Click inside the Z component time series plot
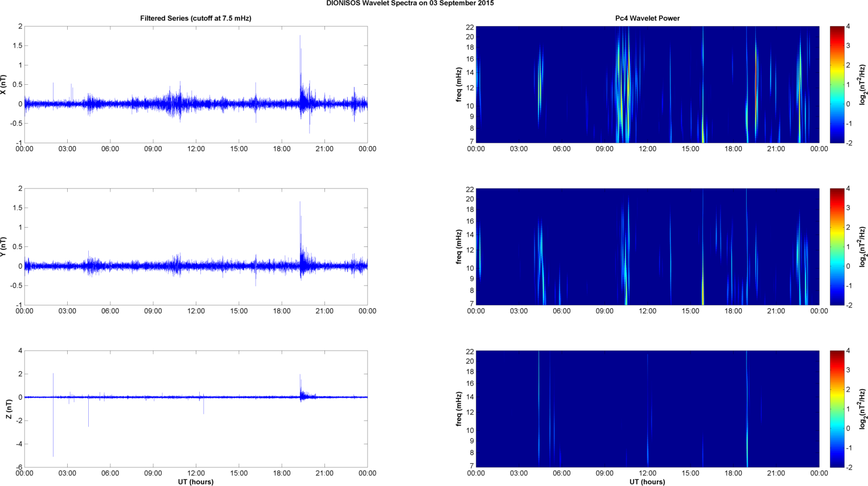This screenshot has height=486, width=868. coord(196,409)
